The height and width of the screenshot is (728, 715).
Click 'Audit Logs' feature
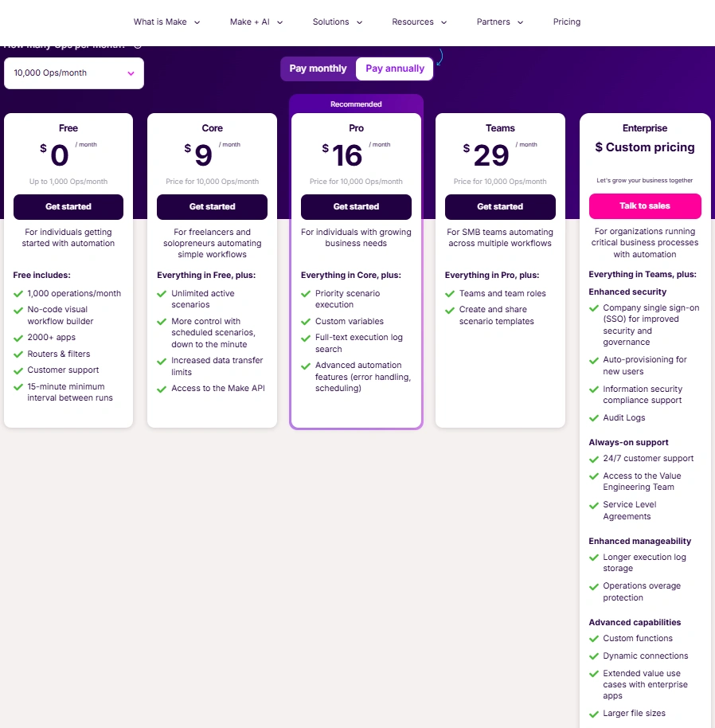[624, 418]
